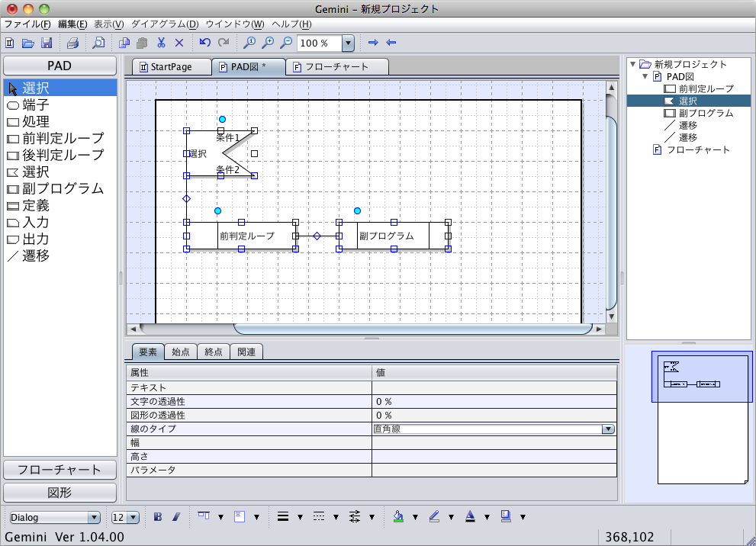
Task: Switch to the 終点 properties tab
Action: [x=213, y=352]
